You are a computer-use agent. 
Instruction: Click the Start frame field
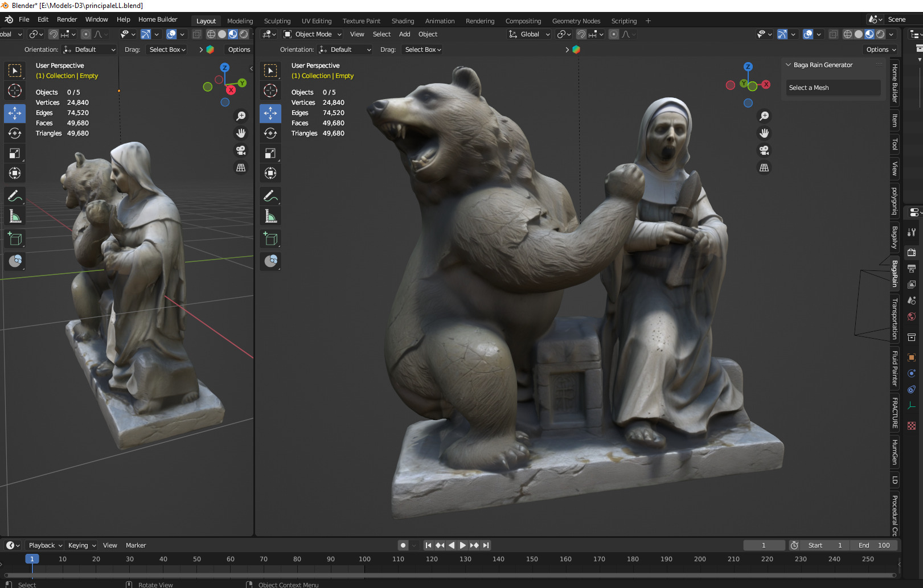pyautogui.click(x=825, y=545)
